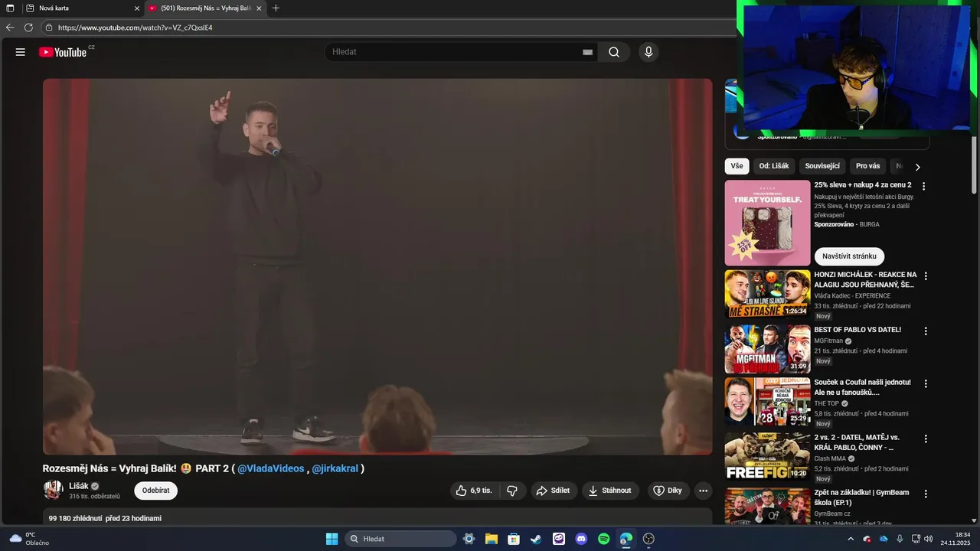Viewport: 980px width, 551px height.
Task: Click Navštívit stránku ad button
Action: coord(849,256)
